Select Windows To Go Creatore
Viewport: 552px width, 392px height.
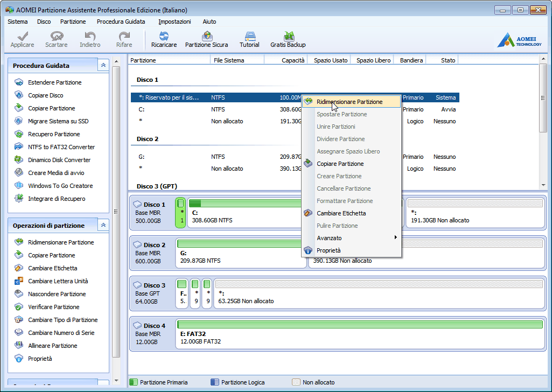(60, 186)
